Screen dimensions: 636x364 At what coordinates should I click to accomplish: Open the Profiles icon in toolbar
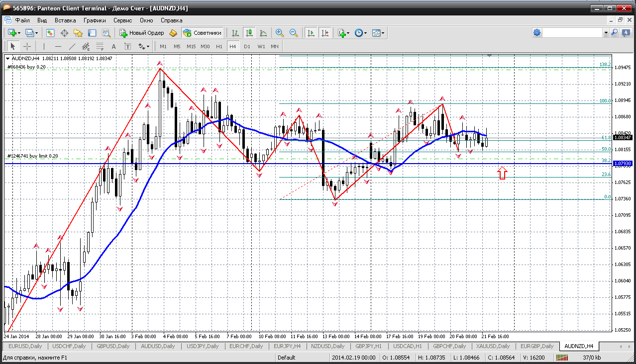click(29, 33)
